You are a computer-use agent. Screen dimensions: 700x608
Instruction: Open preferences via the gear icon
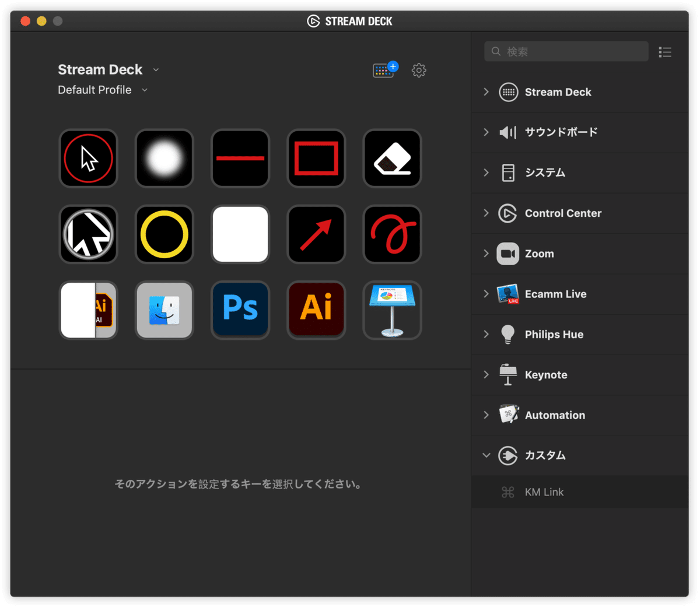click(x=419, y=71)
